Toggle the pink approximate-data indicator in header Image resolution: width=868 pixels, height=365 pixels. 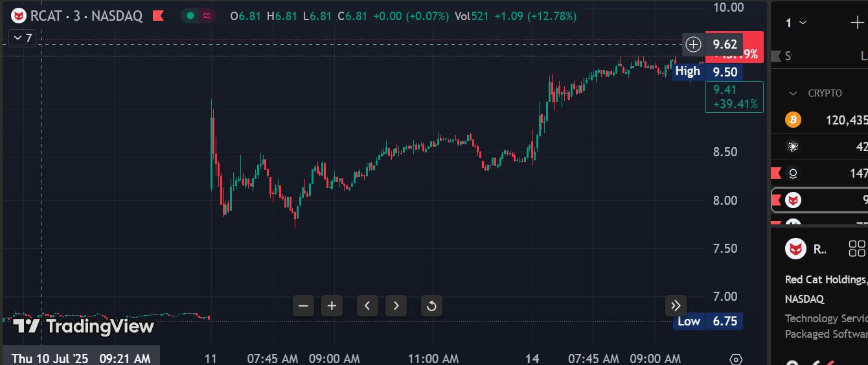[207, 16]
